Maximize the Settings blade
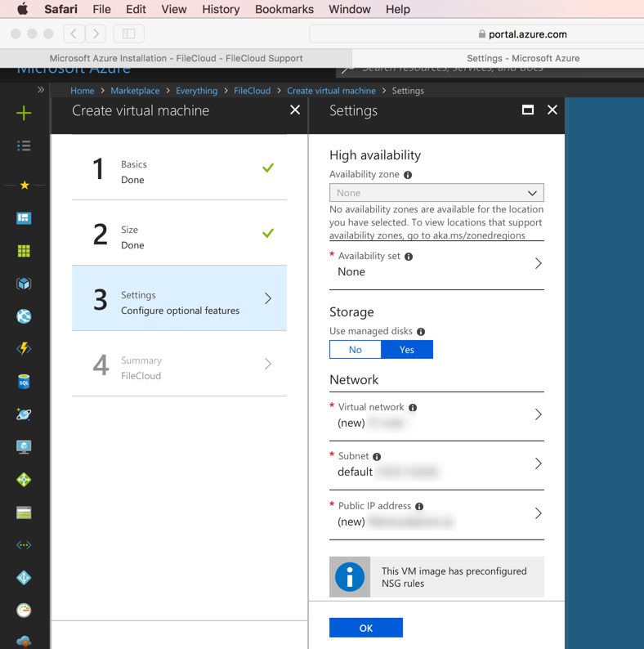The image size is (644, 649). point(528,110)
